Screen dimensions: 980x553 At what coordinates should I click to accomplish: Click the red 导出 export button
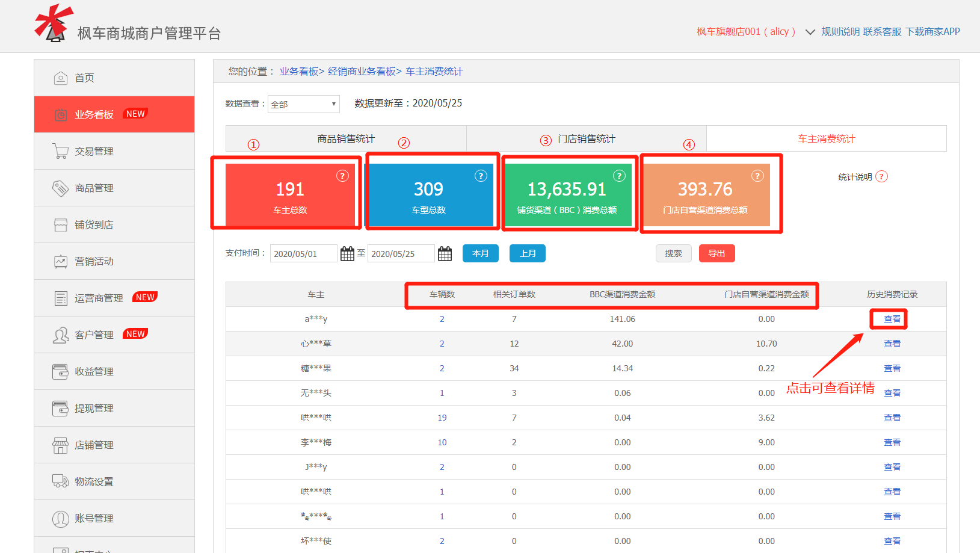coord(717,253)
